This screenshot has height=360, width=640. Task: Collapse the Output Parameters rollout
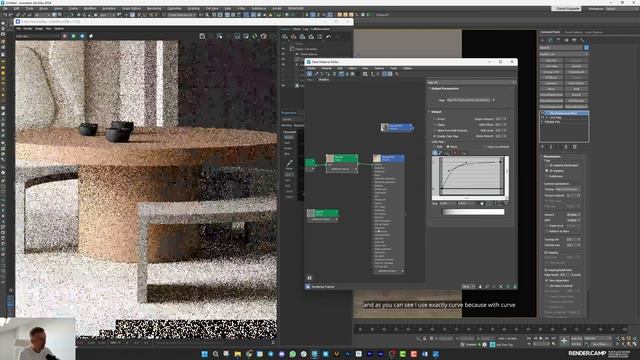(x=445, y=89)
